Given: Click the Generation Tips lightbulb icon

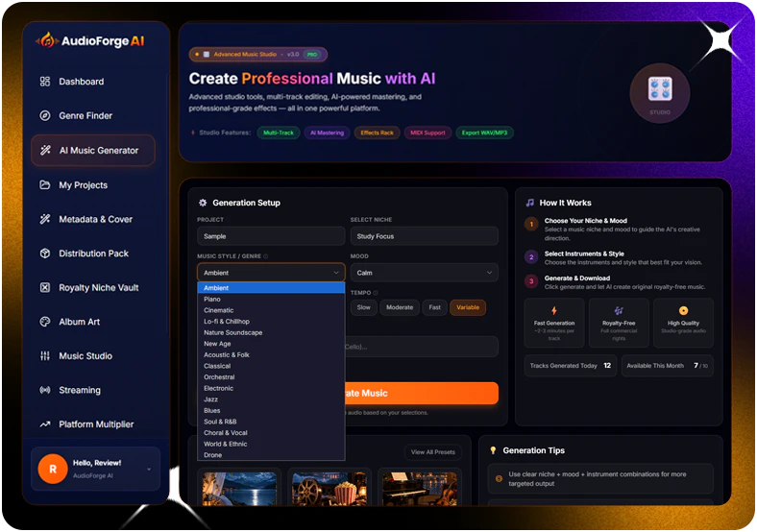Looking at the screenshot, I should click(x=493, y=450).
